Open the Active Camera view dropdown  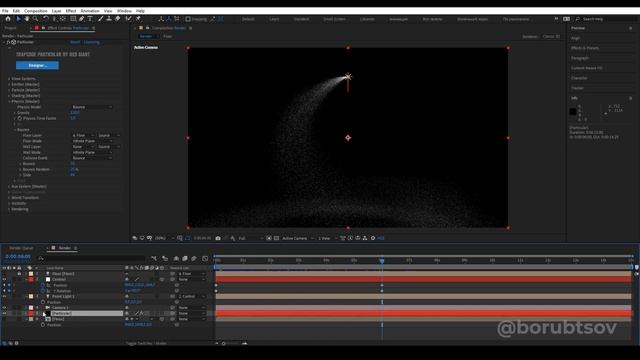point(298,238)
